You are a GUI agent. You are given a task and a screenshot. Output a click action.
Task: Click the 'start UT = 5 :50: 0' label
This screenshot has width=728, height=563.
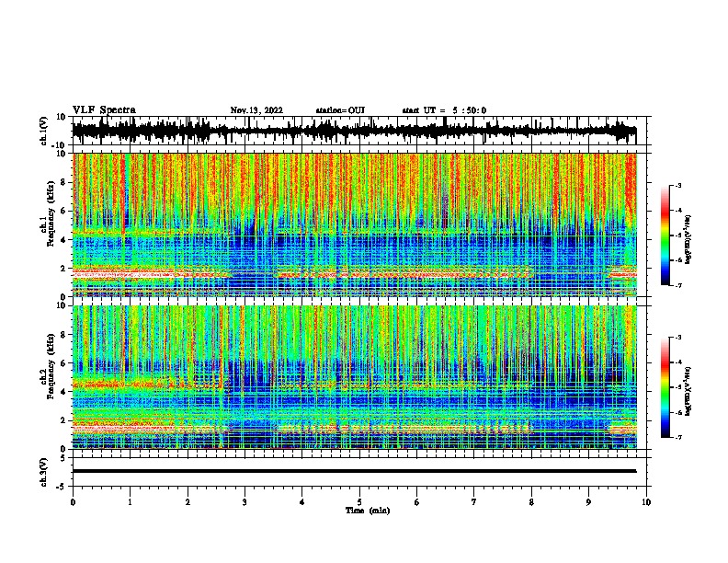(x=444, y=110)
